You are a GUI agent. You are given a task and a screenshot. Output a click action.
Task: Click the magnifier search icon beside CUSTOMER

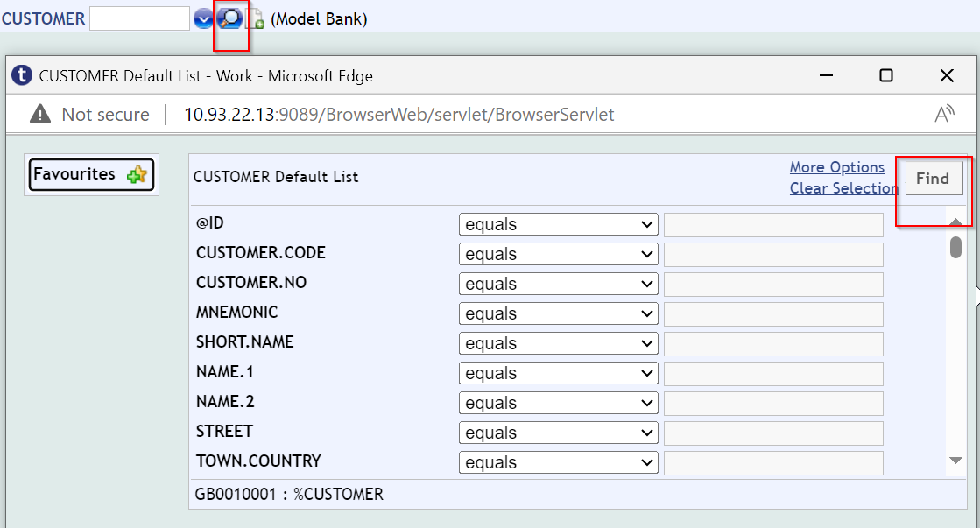coord(230,18)
